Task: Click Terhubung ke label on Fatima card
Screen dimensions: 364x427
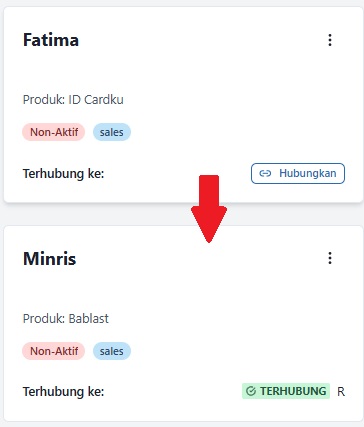Action: tap(63, 174)
